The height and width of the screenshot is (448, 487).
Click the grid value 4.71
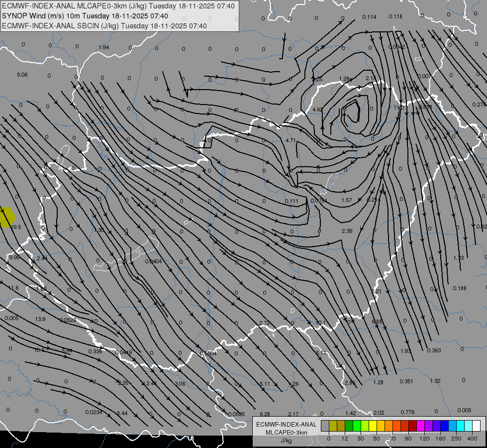[291, 140]
